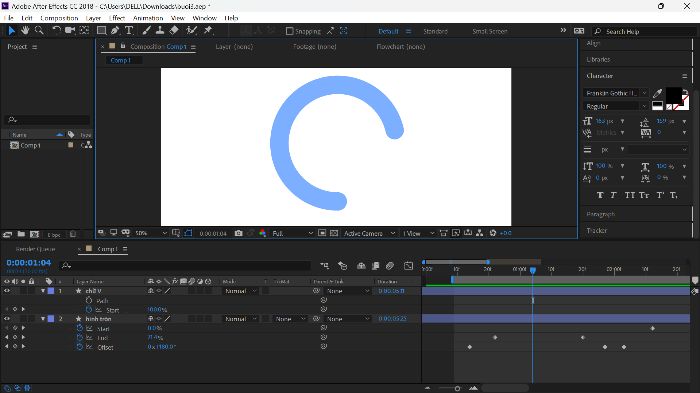The width and height of the screenshot is (700, 393).
Task: Toggle mask and shape path visibility
Action: 188,233
